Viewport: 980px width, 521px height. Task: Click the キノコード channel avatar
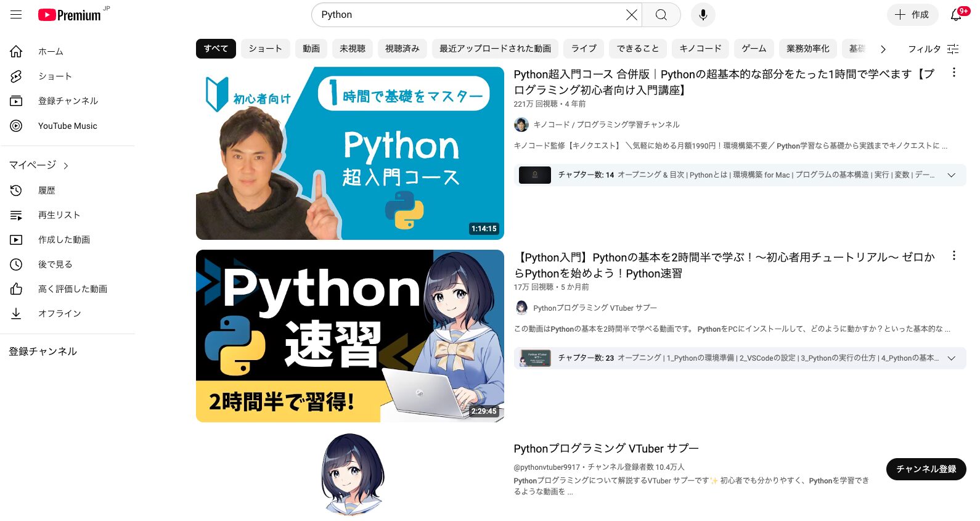[x=521, y=125]
